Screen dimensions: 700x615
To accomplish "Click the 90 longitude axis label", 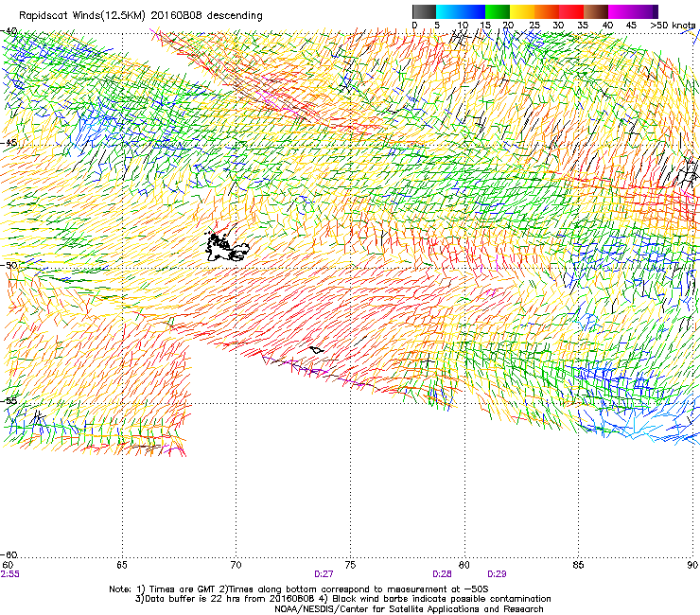I will point(692,565).
